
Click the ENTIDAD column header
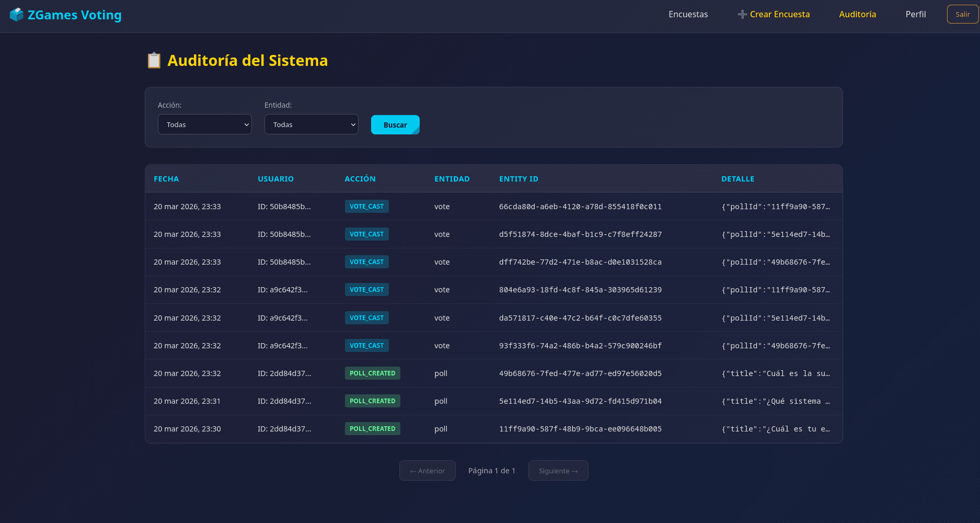452,179
